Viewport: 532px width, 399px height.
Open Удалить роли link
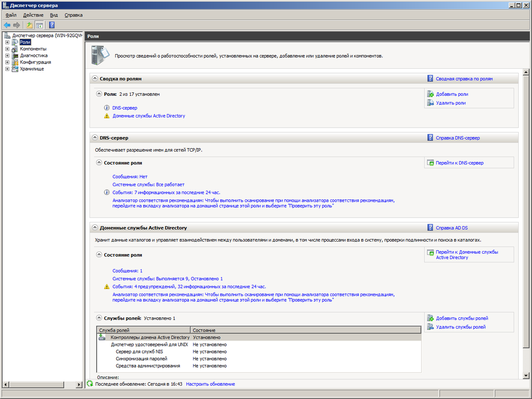click(450, 103)
